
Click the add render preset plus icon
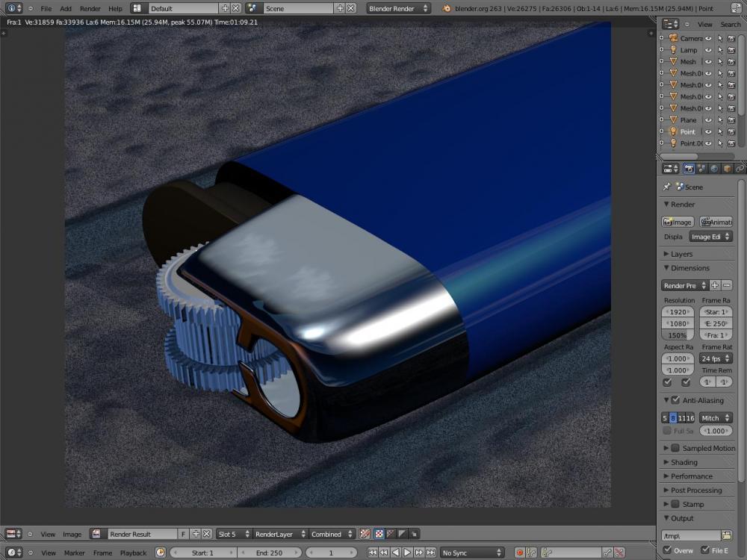(x=715, y=285)
